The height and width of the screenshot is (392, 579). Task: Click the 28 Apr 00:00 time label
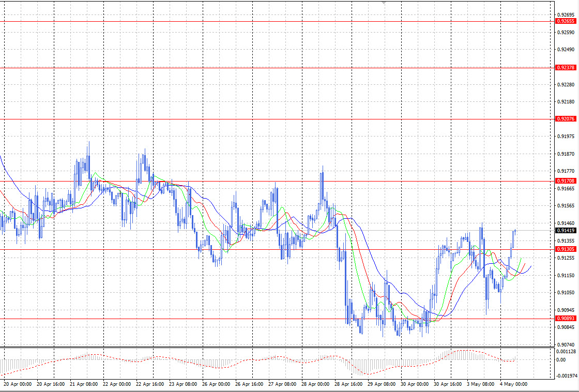[x=316, y=384]
